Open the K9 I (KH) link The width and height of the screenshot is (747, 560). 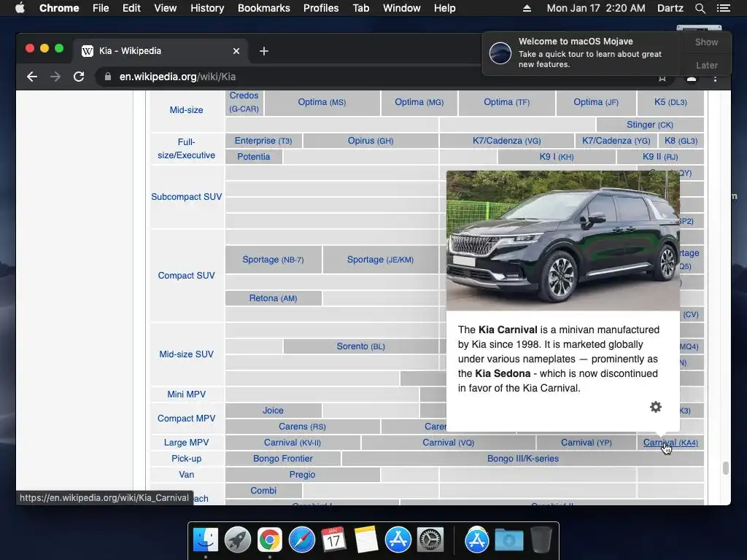[x=557, y=157]
